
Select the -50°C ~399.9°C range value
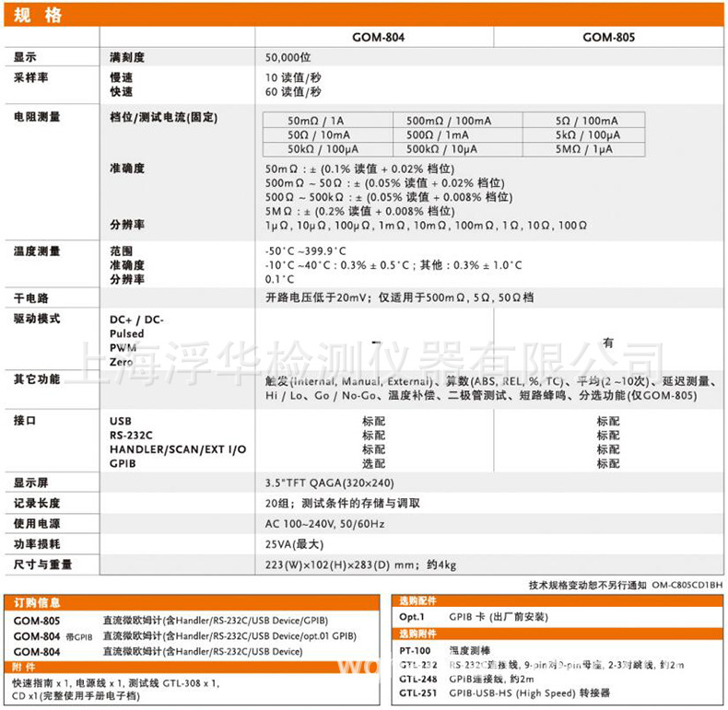click(x=306, y=251)
